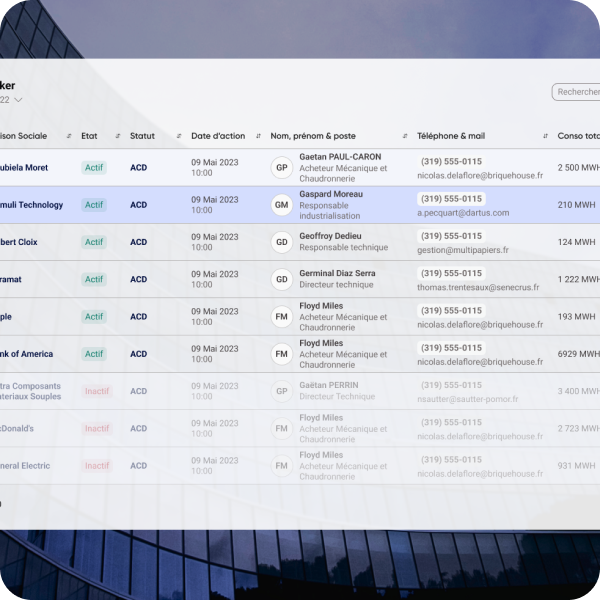This screenshot has width=600, height=600.
Task: Sort table by Raison Sociale column icon
Action: pos(69,136)
